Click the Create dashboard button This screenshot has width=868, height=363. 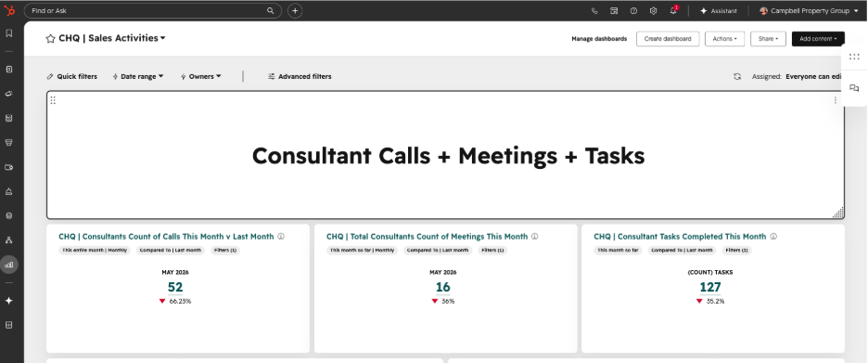click(668, 39)
